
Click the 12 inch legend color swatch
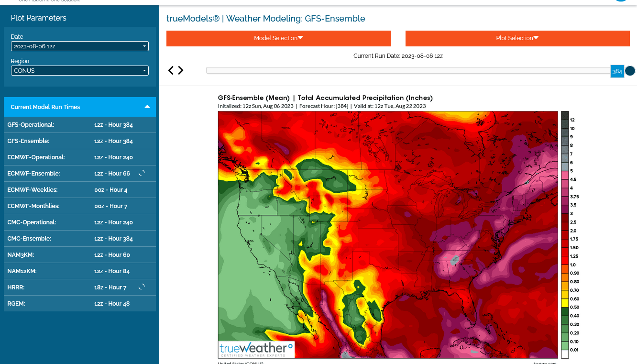click(x=565, y=116)
